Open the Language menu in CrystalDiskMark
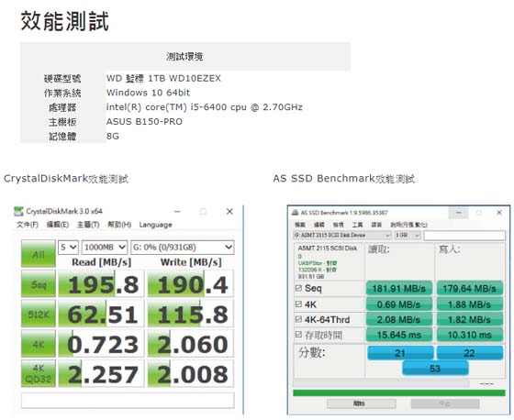This screenshot has height=420, width=514. pyautogui.click(x=155, y=225)
